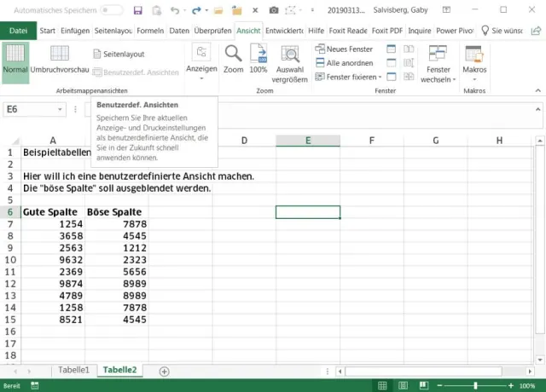Click the Zoom magnifier icon in ribbon
The width and height of the screenshot is (546, 392).
click(233, 54)
